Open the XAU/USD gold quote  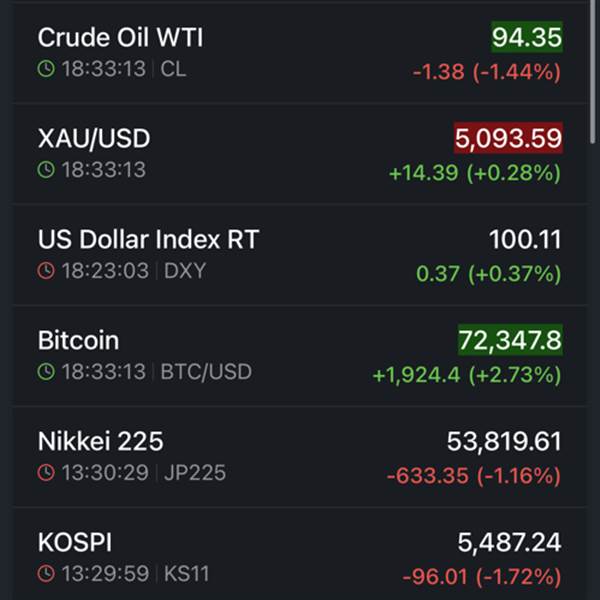pyautogui.click(x=94, y=139)
